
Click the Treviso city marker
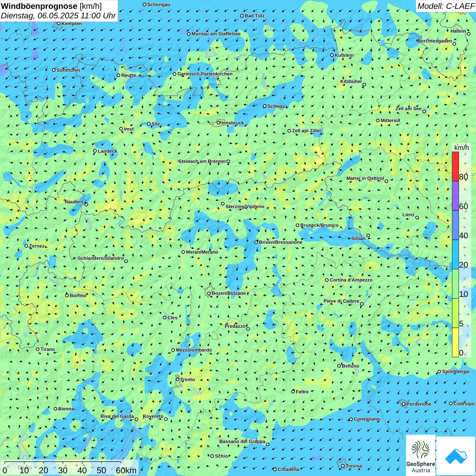[x=343, y=466]
